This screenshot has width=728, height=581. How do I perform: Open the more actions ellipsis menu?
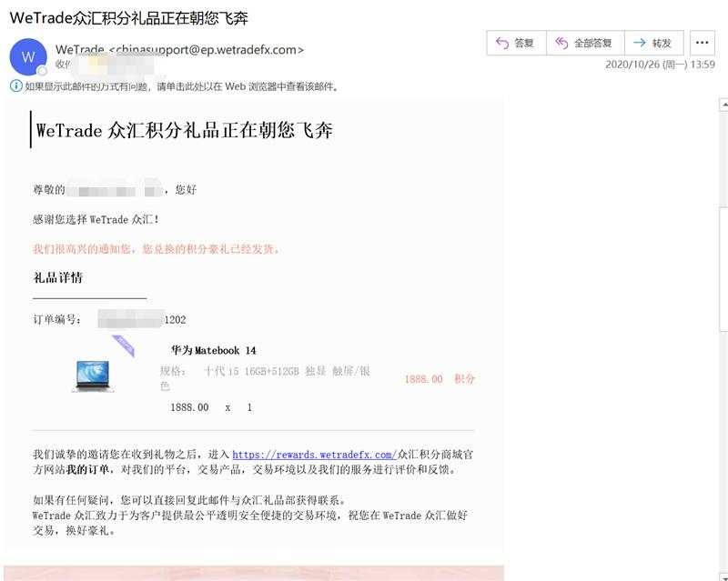pos(702,43)
